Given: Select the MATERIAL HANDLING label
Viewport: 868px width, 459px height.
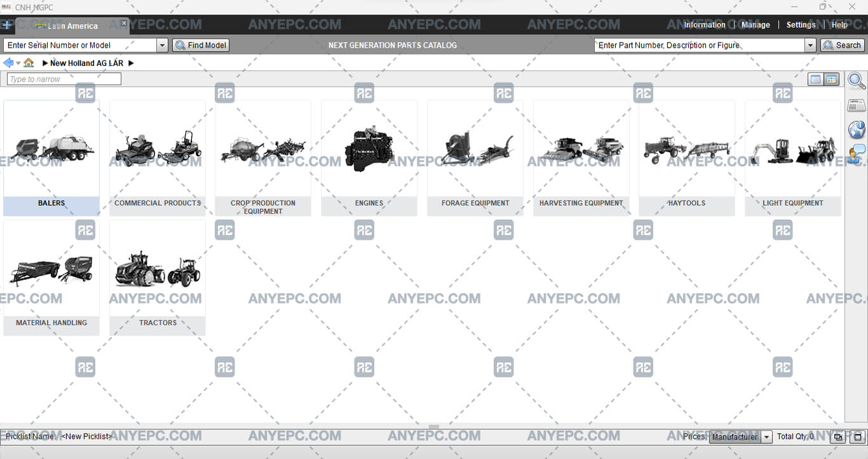Looking at the screenshot, I should (51, 323).
